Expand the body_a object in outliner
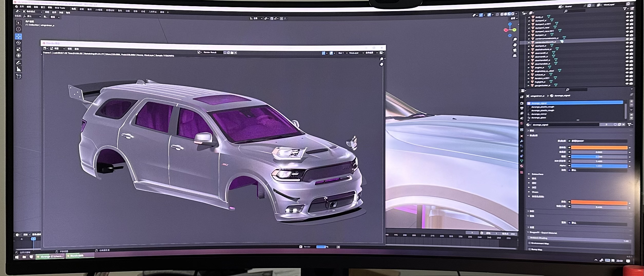 point(529,17)
